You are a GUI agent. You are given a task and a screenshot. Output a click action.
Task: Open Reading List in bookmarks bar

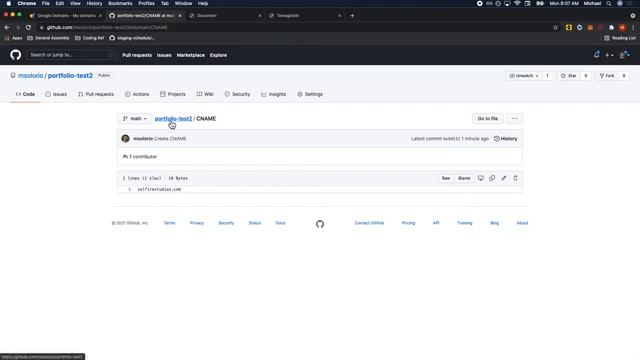pyautogui.click(x=620, y=38)
